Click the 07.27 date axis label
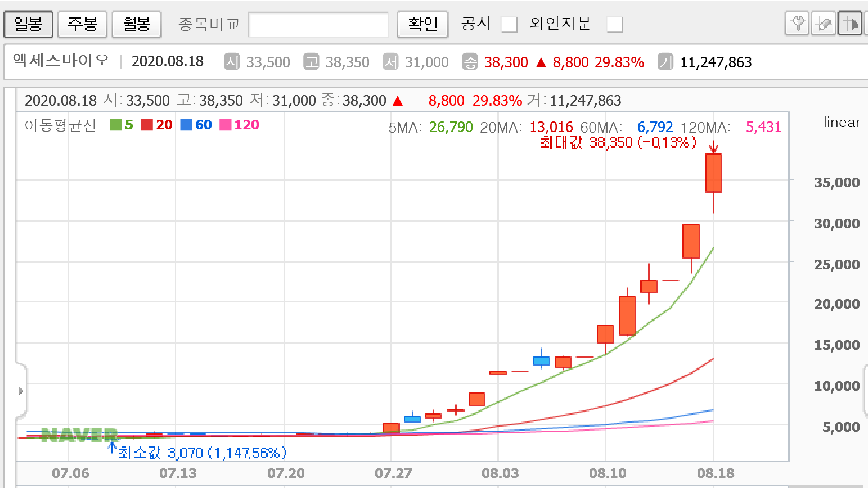 [x=393, y=473]
